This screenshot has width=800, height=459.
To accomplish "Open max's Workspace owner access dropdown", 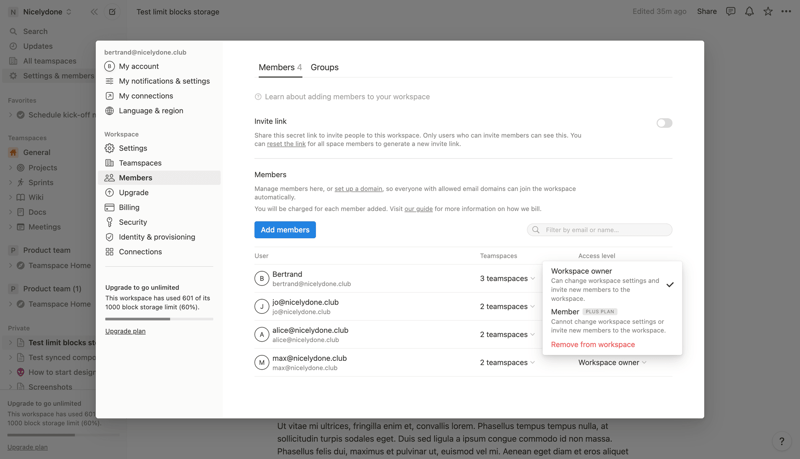I will point(612,363).
